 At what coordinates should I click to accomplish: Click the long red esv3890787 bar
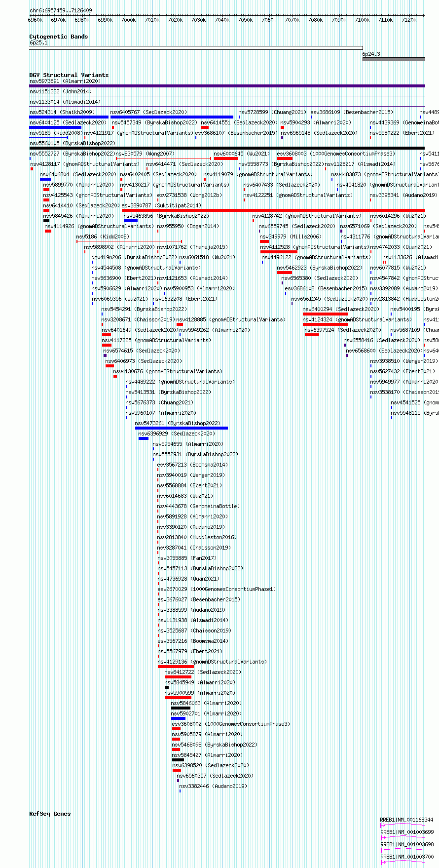coord(273,210)
